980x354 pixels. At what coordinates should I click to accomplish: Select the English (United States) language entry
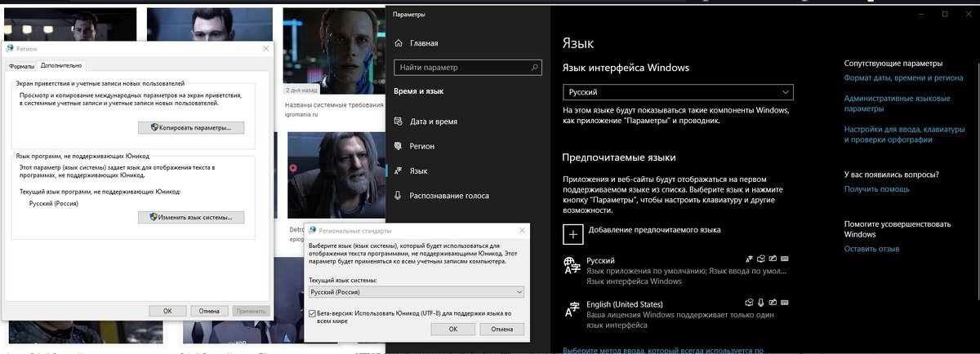click(x=678, y=314)
